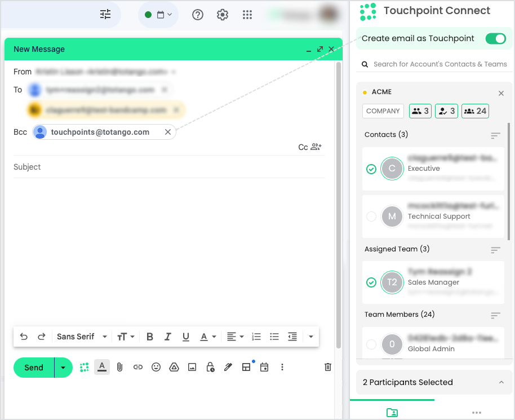Redo the last edit in compose

(x=41, y=337)
